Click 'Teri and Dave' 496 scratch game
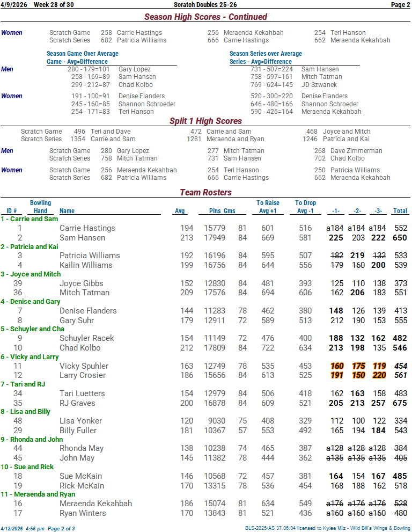The height and width of the screenshot is (532, 412). click(111, 132)
